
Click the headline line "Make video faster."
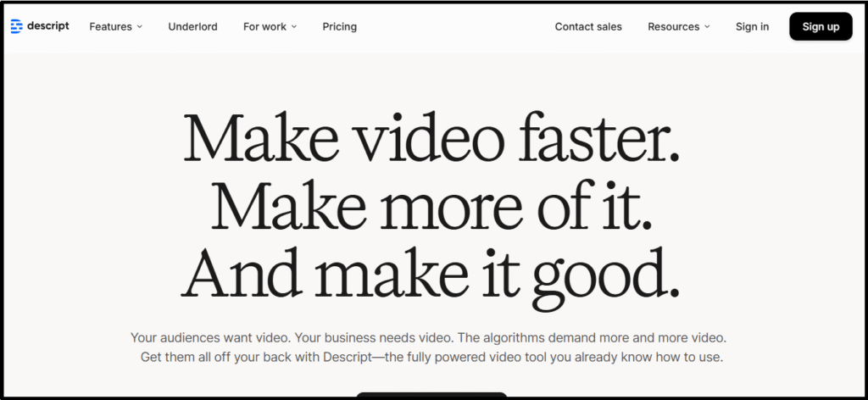pyautogui.click(x=431, y=138)
